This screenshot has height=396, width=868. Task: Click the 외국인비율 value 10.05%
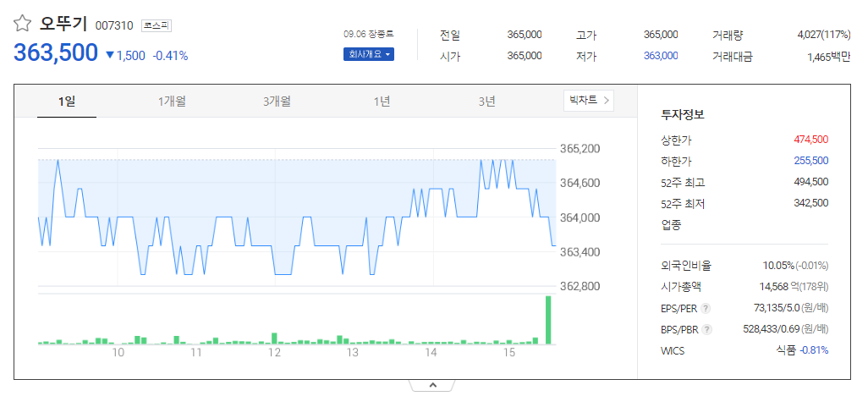778,266
